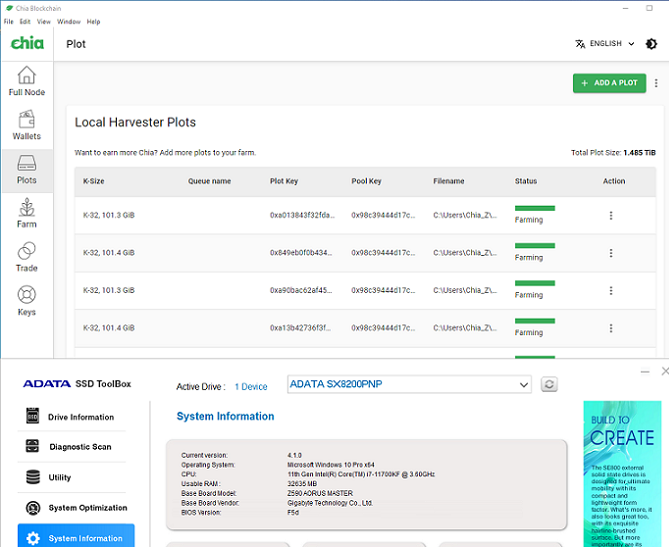Open action menu for first K-32 plot

(x=611, y=215)
